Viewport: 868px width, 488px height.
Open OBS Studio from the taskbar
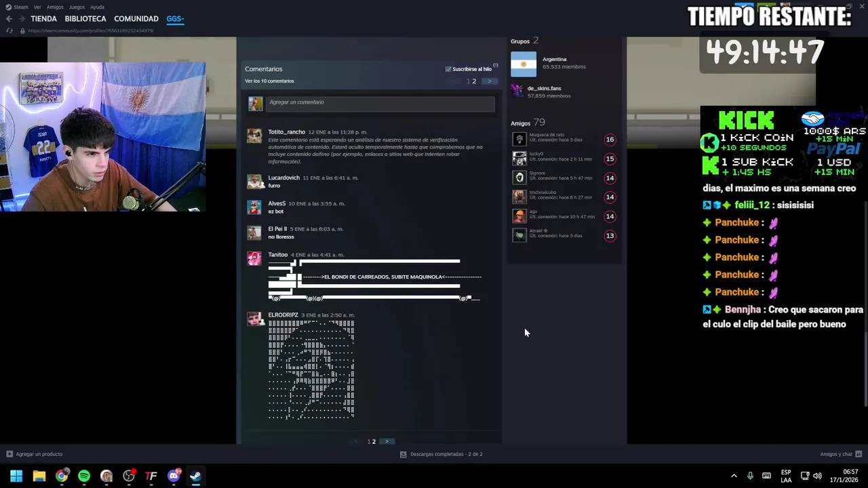pos(129,476)
